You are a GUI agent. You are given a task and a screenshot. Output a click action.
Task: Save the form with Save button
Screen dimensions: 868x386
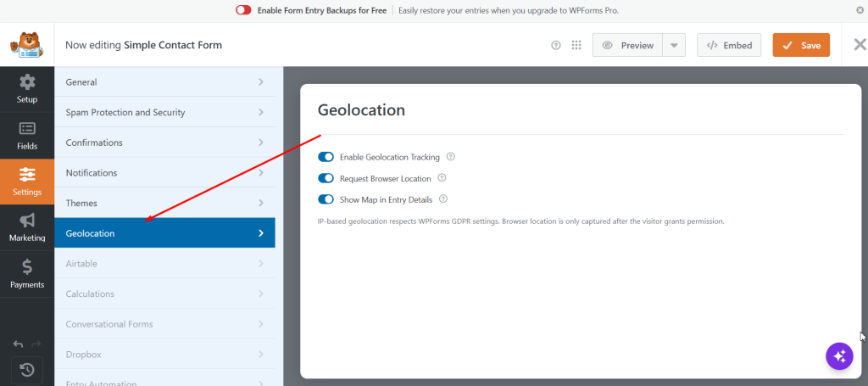pyautogui.click(x=801, y=46)
